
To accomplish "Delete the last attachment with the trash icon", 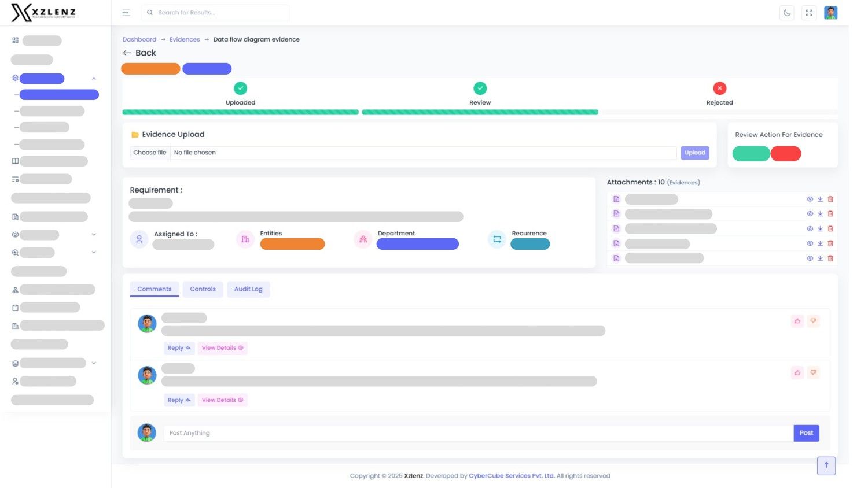I will pos(830,258).
